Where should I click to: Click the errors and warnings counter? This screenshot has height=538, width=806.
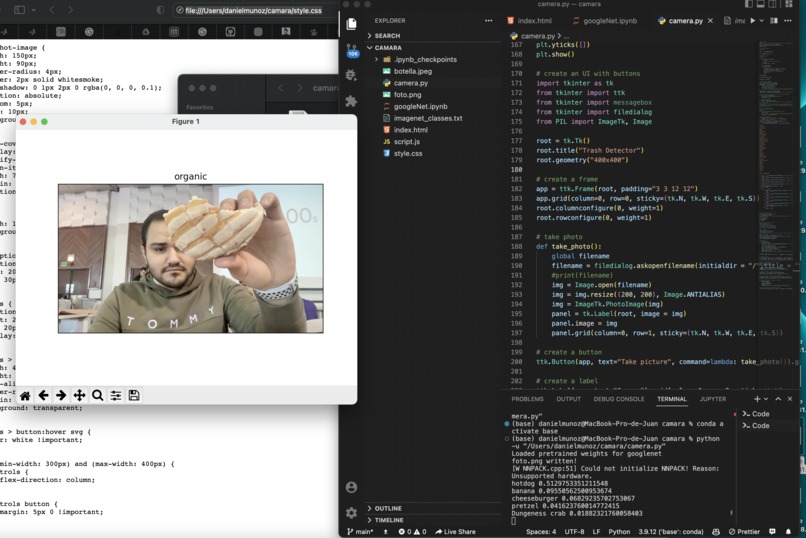pos(412,531)
